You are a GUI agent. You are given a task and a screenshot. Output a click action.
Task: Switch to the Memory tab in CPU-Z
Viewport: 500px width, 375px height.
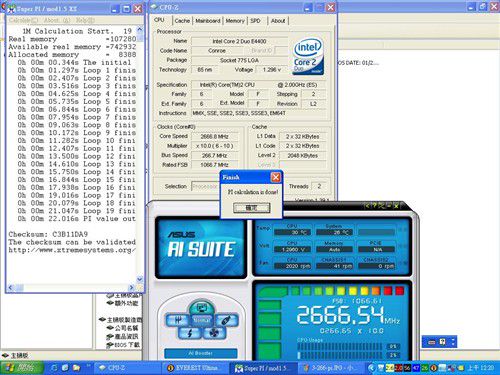pyautogui.click(x=235, y=21)
